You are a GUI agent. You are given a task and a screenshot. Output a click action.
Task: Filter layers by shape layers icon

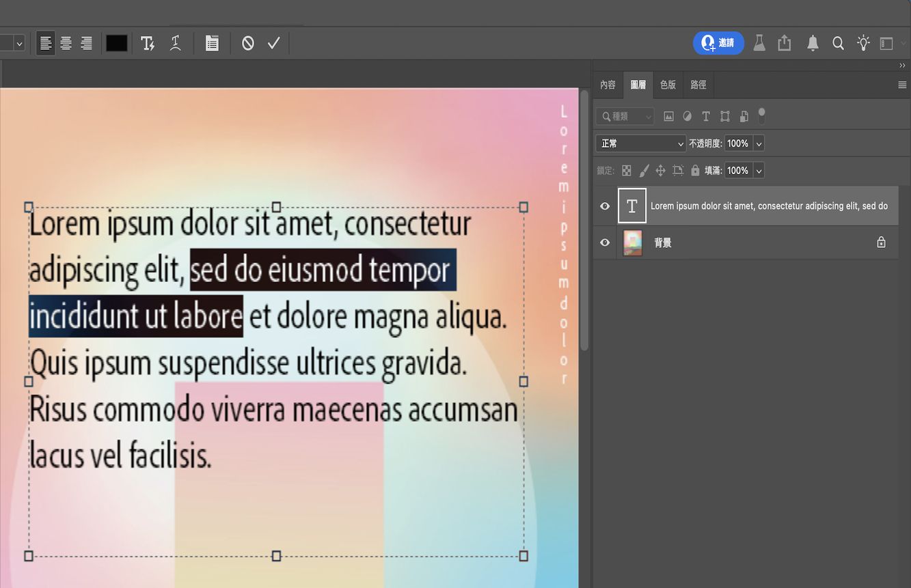click(x=725, y=117)
